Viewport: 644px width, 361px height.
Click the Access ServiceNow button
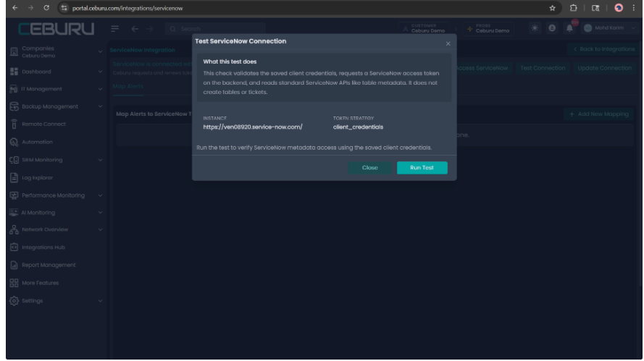click(482, 68)
